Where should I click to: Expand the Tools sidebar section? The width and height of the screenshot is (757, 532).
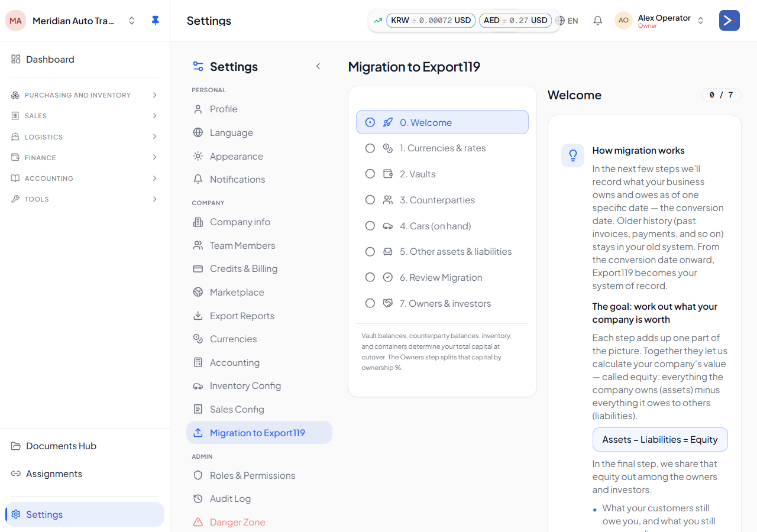(85, 199)
